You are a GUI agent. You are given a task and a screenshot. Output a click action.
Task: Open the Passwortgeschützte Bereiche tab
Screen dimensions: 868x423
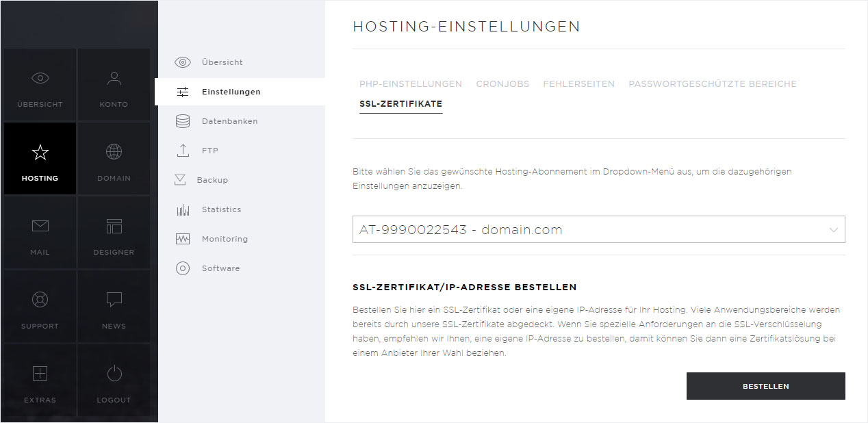pyautogui.click(x=713, y=84)
